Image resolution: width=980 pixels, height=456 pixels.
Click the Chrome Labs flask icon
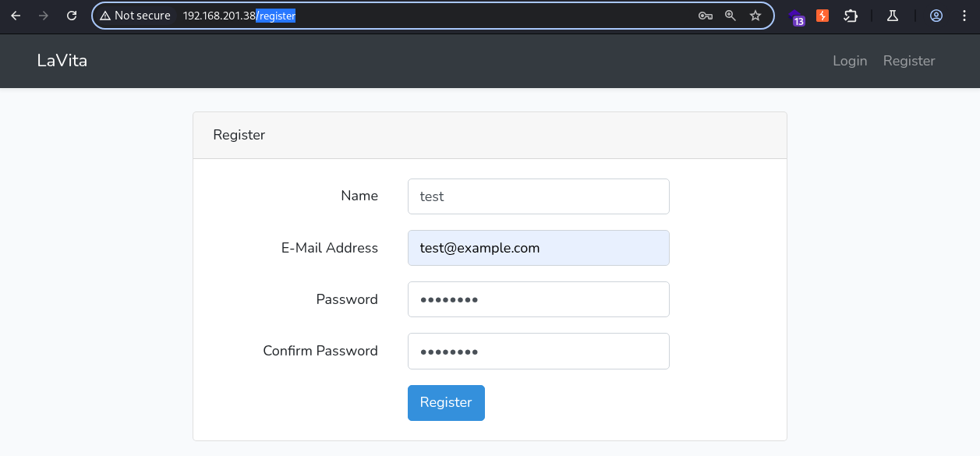(x=893, y=16)
